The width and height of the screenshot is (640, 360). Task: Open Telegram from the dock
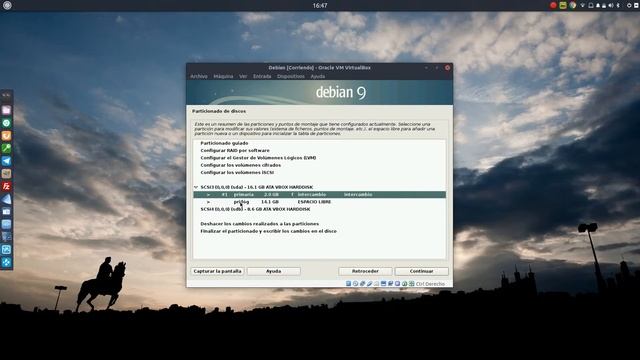click(x=7, y=161)
